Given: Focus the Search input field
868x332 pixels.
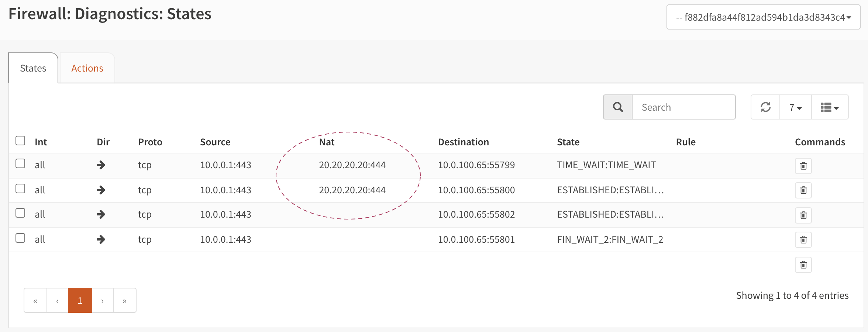Looking at the screenshot, I should pyautogui.click(x=684, y=107).
